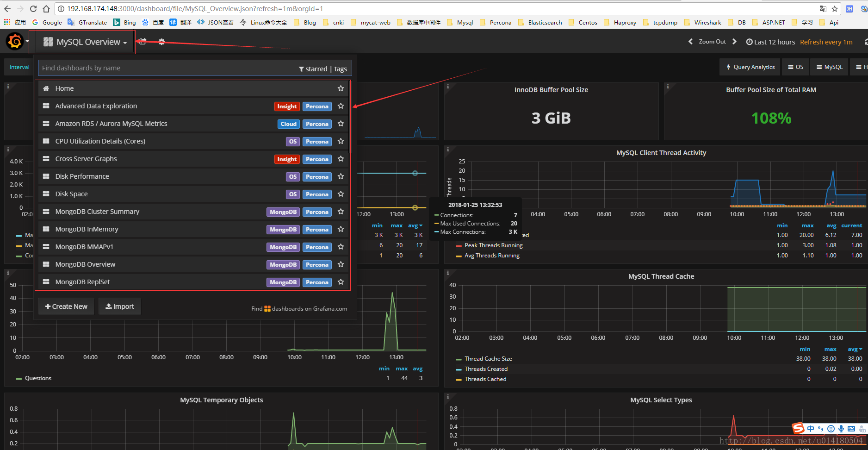The image size is (868, 450).
Task: Reload the page with browser refresh icon
Action: pos(33,9)
